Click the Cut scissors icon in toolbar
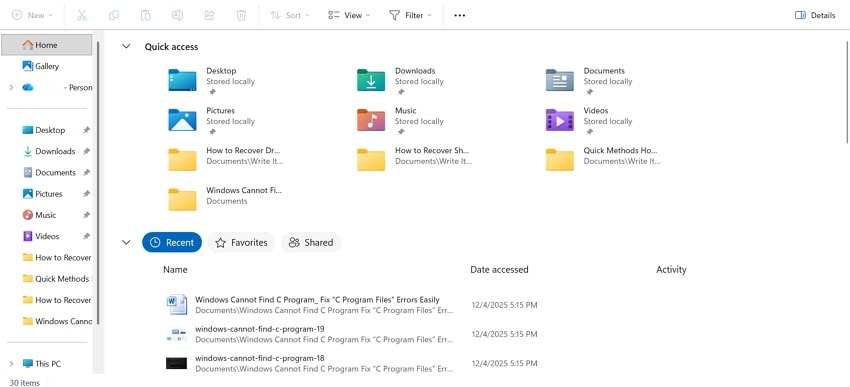 click(82, 15)
